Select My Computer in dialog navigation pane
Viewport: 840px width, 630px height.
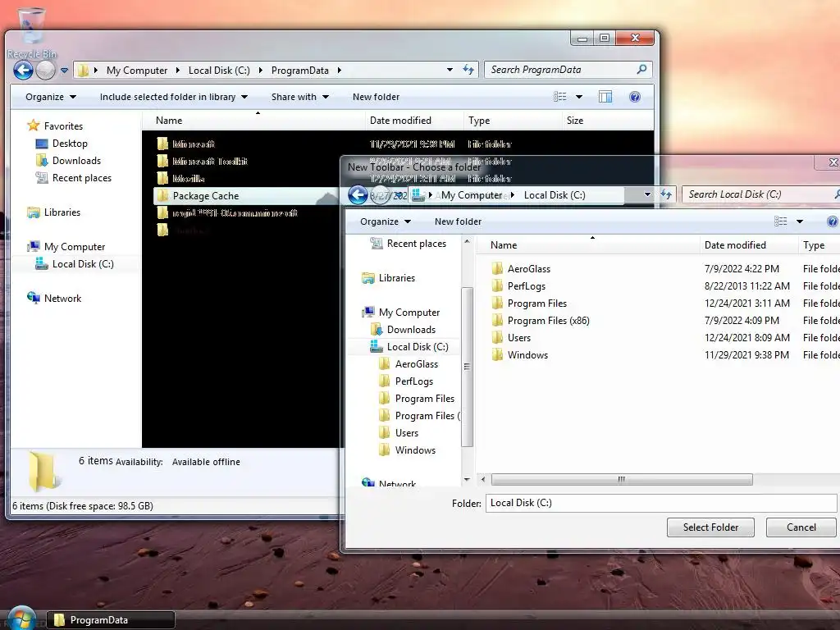pos(409,313)
